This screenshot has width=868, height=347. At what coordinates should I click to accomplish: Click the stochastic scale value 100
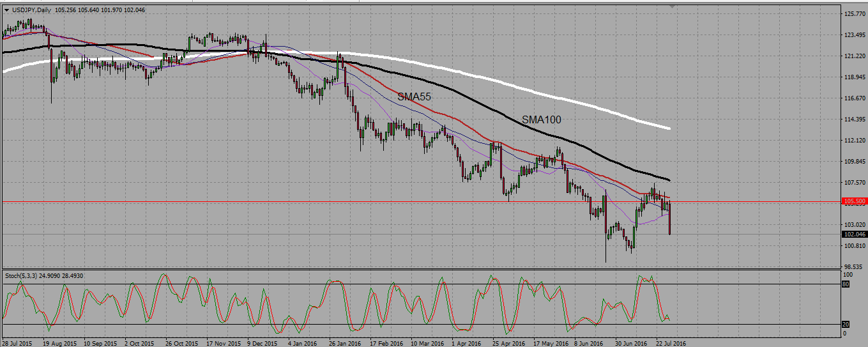[x=848, y=275]
